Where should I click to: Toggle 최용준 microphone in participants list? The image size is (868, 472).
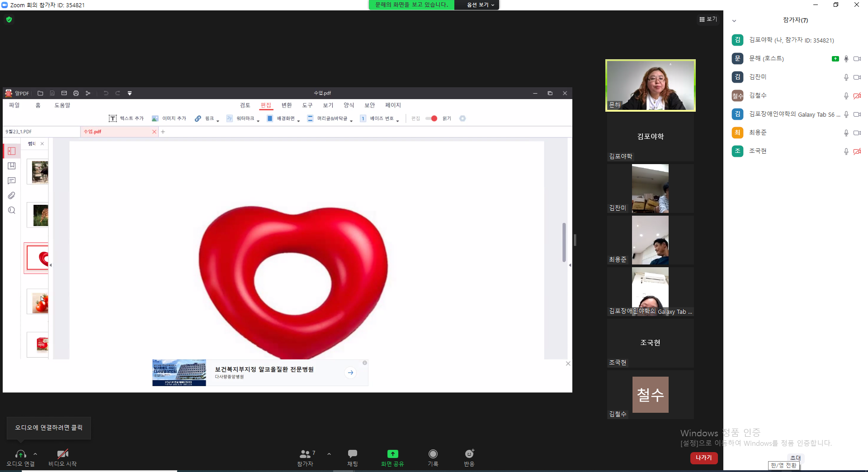[846, 133]
